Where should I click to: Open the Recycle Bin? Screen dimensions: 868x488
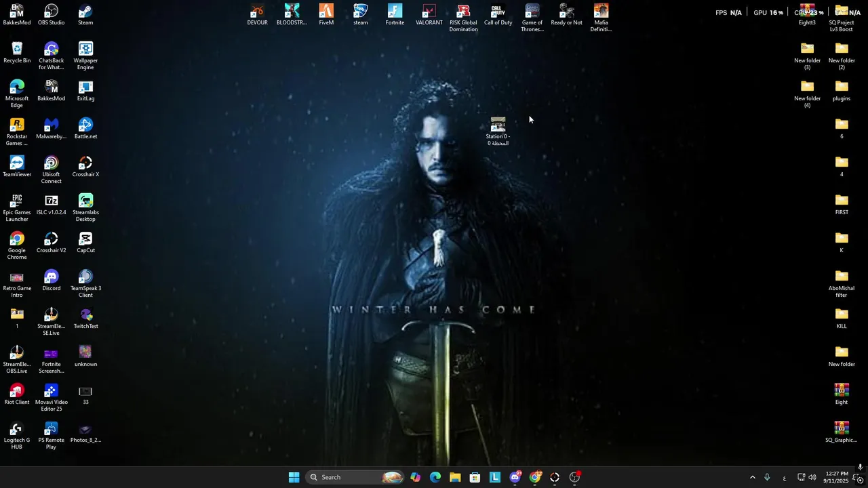pyautogui.click(x=17, y=53)
